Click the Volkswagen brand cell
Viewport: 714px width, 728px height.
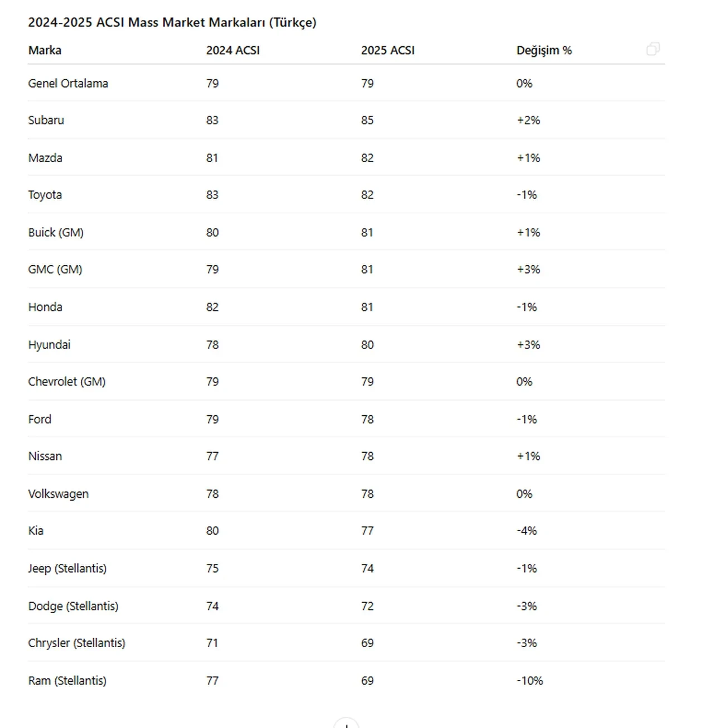click(x=58, y=494)
